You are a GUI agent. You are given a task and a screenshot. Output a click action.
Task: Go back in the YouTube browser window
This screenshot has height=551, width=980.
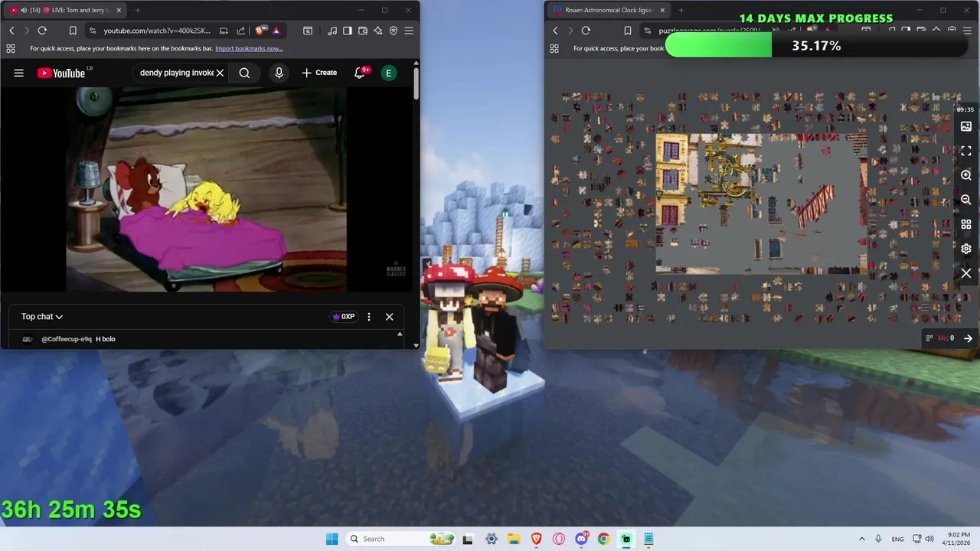pyautogui.click(x=11, y=31)
